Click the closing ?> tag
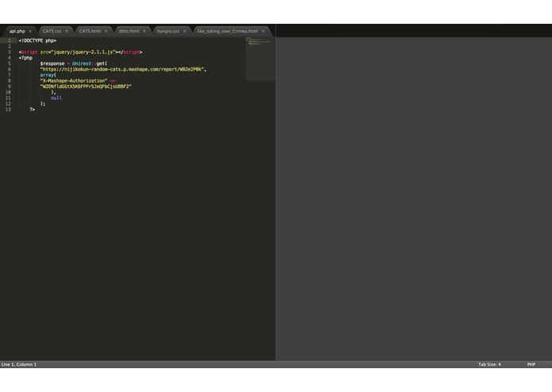Screen dimensions: 552x392 [33, 110]
